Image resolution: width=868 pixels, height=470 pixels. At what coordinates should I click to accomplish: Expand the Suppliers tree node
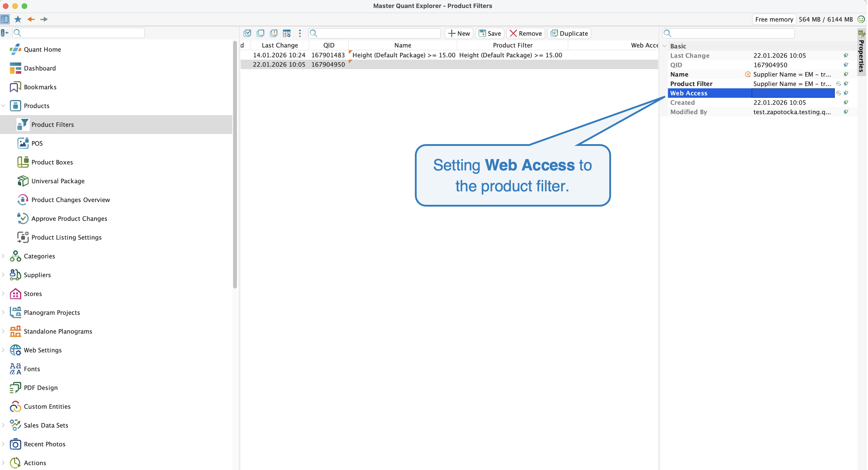point(3,274)
